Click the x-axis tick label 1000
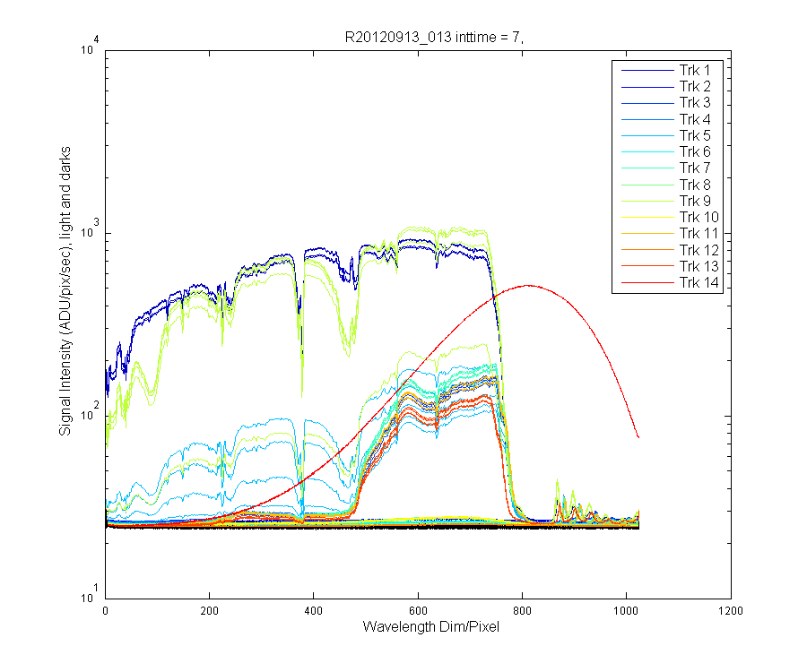Screen dimensions: 807x672 point(627,611)
